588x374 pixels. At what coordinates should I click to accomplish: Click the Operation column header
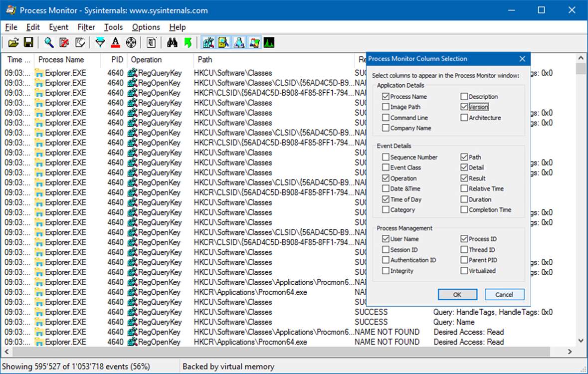pos(160,60)
